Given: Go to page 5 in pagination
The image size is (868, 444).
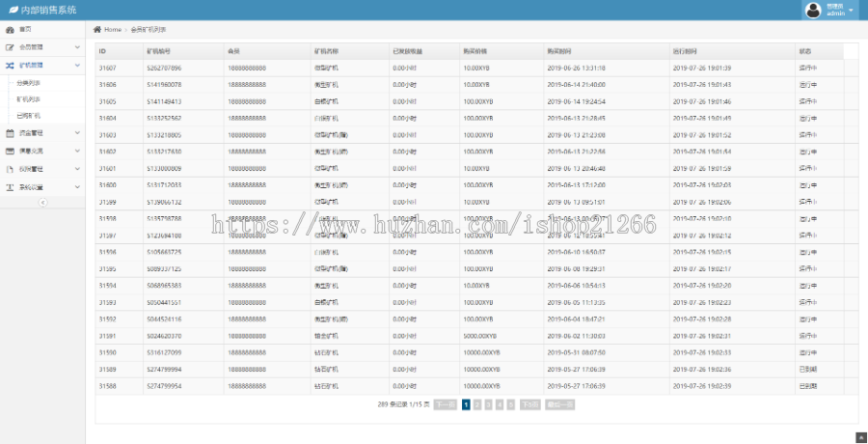Looking at the screenshot, I should 510,405.
